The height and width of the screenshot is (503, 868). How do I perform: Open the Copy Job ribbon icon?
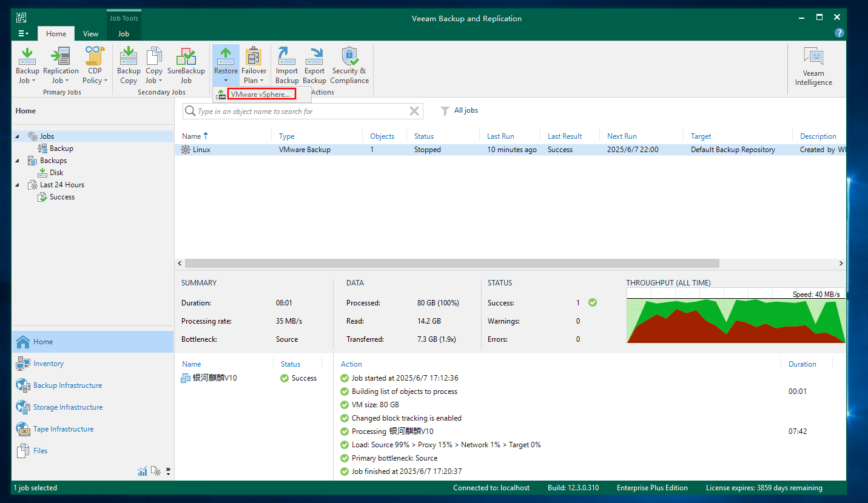tap(154, 65)
